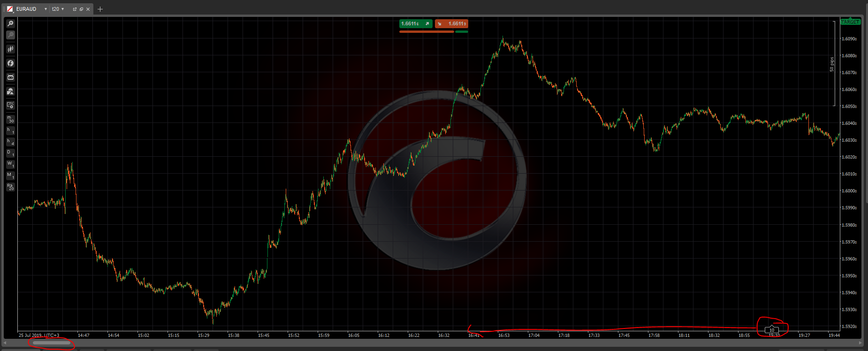Click the chart window restore icon in tab
Image resolution: width=868 pixels, height=351 pixels.
pos(81,9)
